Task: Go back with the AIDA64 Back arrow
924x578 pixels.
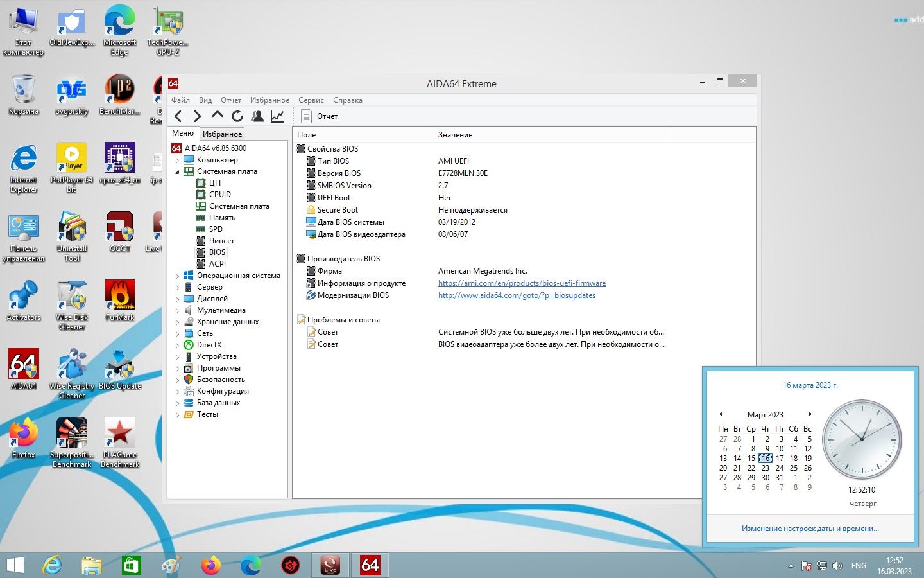Action: click(178, 116)
